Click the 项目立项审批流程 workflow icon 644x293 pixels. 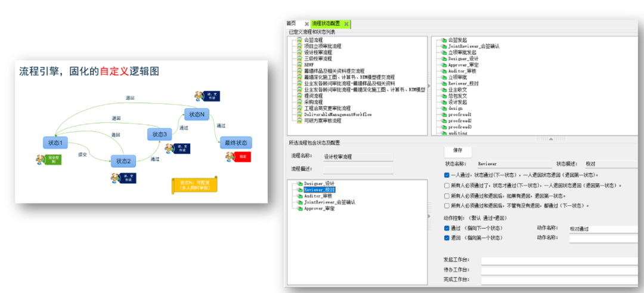(299, 47)
